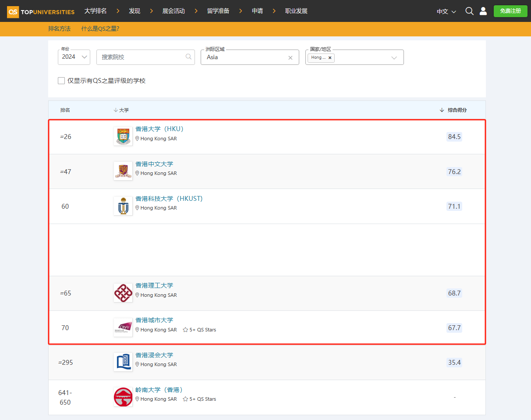Open the user account profile icon

click(483, 11)
